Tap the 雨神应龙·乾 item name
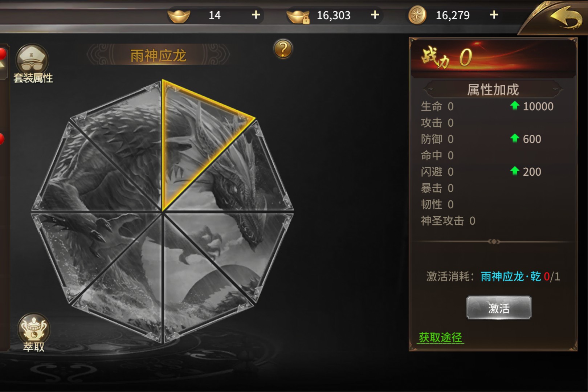This screenshot has height=392, width=588. [x=511, y=277]
